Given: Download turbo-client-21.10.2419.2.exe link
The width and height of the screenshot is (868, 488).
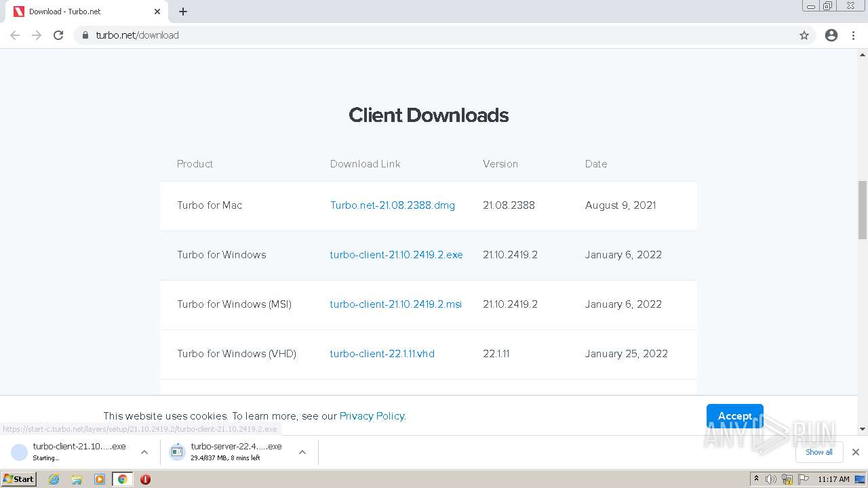Looking at the screenshot, I should click(x=397, y=255).
